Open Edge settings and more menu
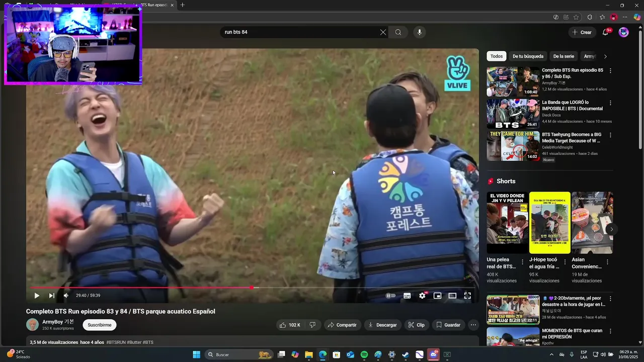This screenshot has height=362, width=644. point(625,17)
